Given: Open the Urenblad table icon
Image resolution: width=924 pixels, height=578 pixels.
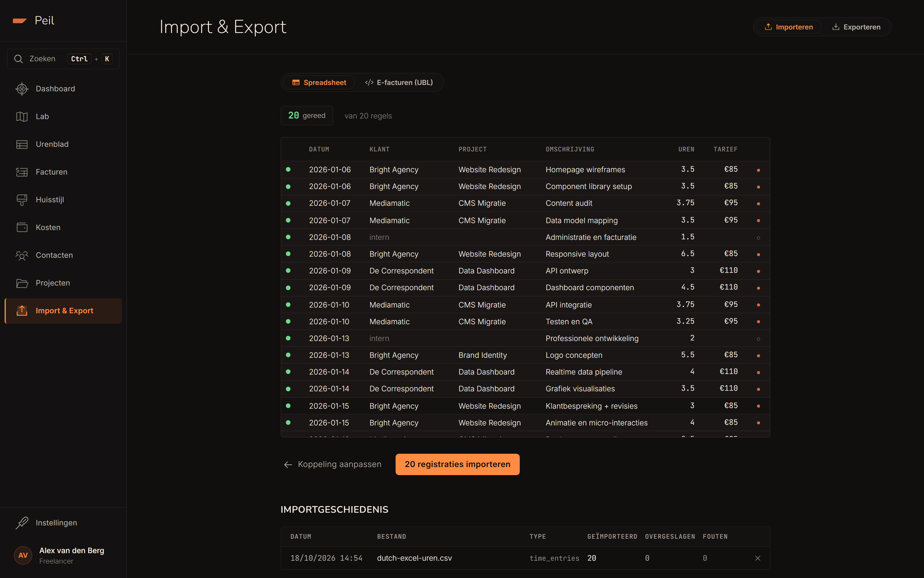Looking at the screenshot, I should tap(22, 144).
